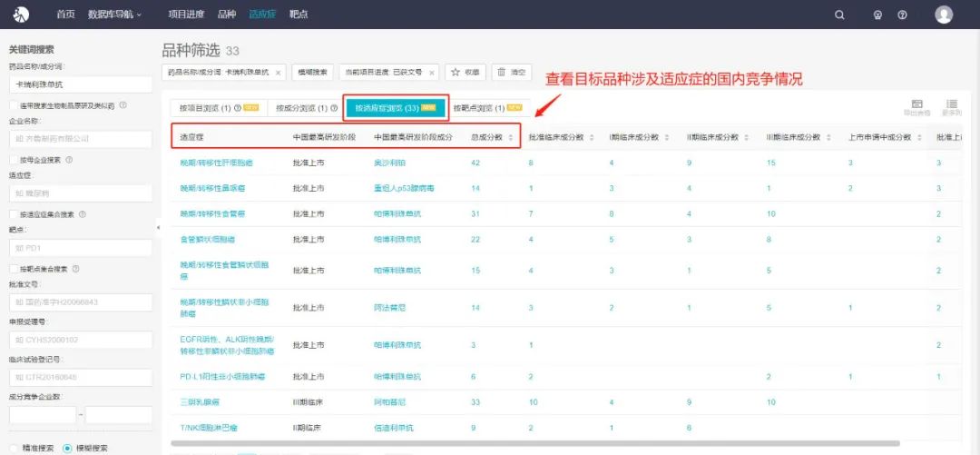Click help icon beside 按靶点集合搜索
This screenshot has width=980, height=455.
coord(75,269)
